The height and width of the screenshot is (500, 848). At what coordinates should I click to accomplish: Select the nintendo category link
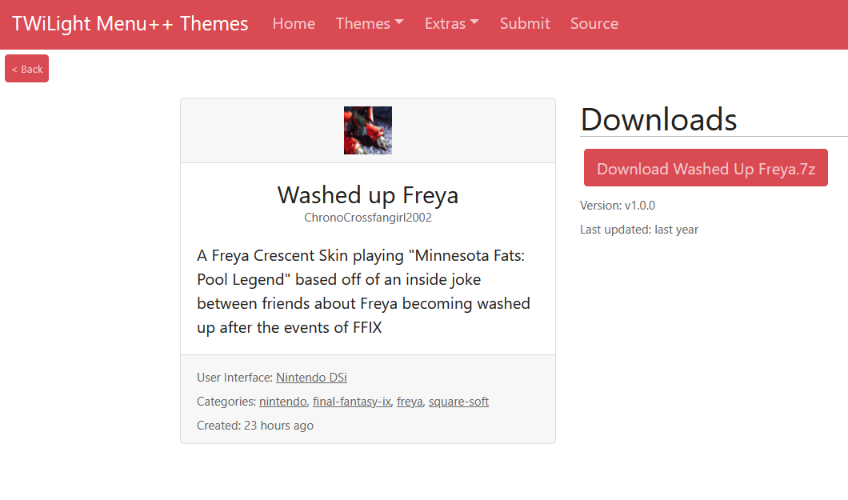[283, 402]
